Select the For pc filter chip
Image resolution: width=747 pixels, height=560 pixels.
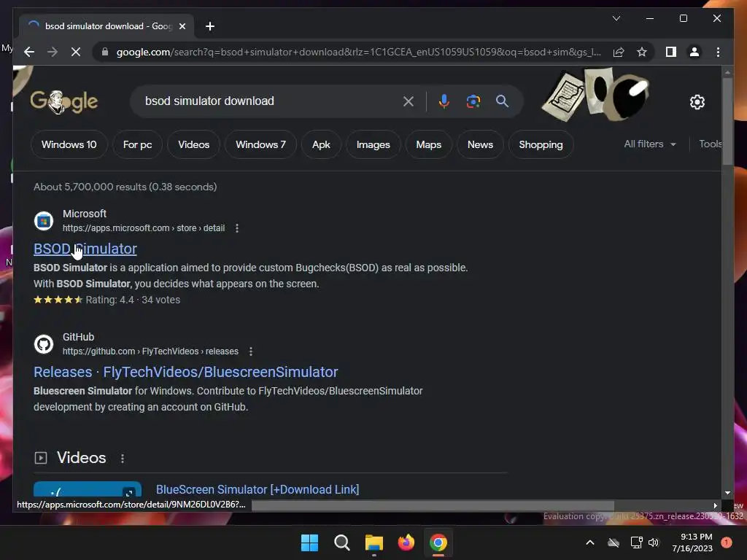point(137,144)
